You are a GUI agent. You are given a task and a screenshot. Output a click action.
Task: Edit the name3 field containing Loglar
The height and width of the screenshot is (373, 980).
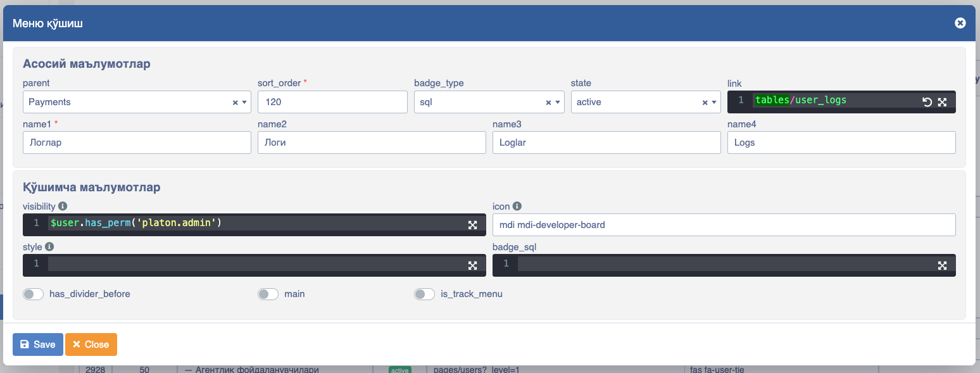coord(606,142)
